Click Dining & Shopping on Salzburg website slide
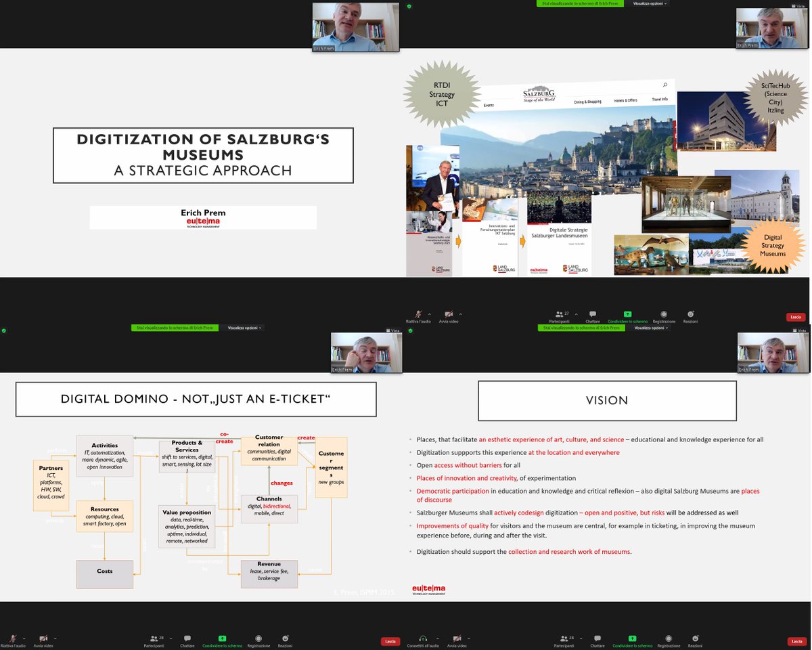This screenshot has width=812, height=650. click(587, 101)
